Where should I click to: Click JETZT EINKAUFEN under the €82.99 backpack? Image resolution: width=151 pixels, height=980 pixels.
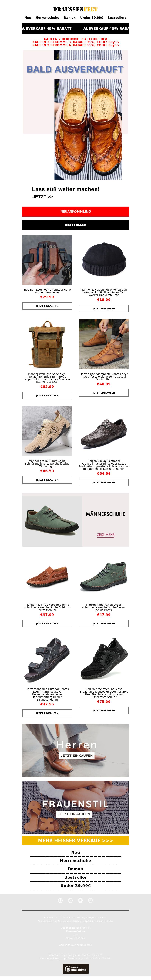tap(47, 395)
